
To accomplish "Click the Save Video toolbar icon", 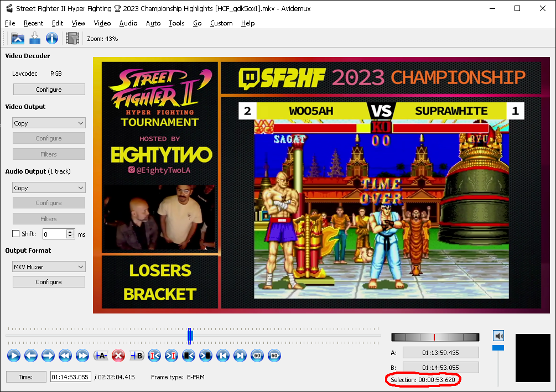I will (35, 38).
